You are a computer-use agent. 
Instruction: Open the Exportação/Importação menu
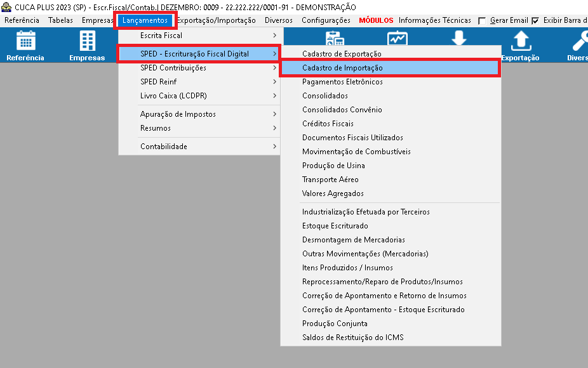tap(216, 20)
